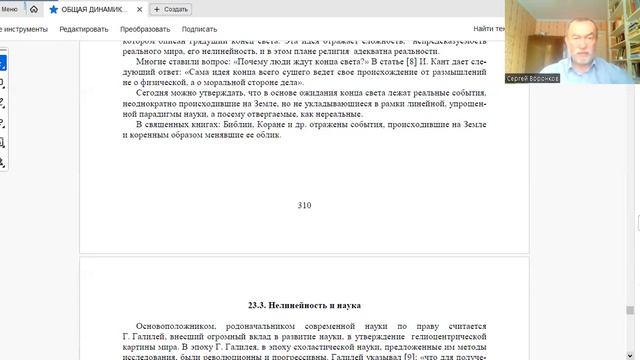Click the paragraph starting with В священных книгах
The image size is (640, 360).
304,129
